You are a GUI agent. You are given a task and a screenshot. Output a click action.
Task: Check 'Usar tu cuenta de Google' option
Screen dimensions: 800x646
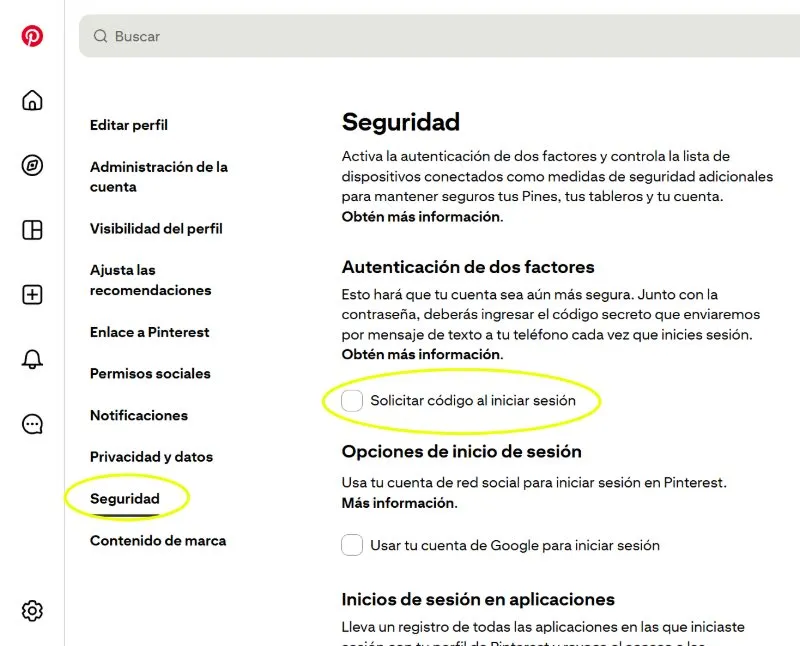click(352, 545)
